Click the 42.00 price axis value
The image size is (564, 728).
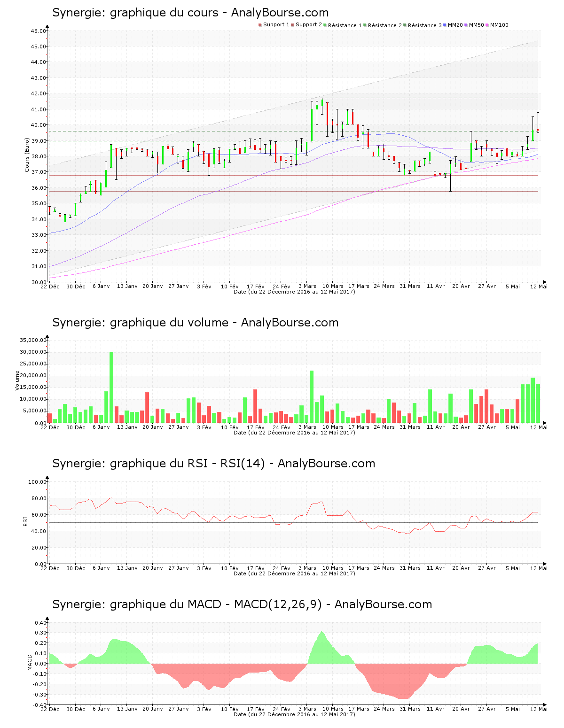39,93
